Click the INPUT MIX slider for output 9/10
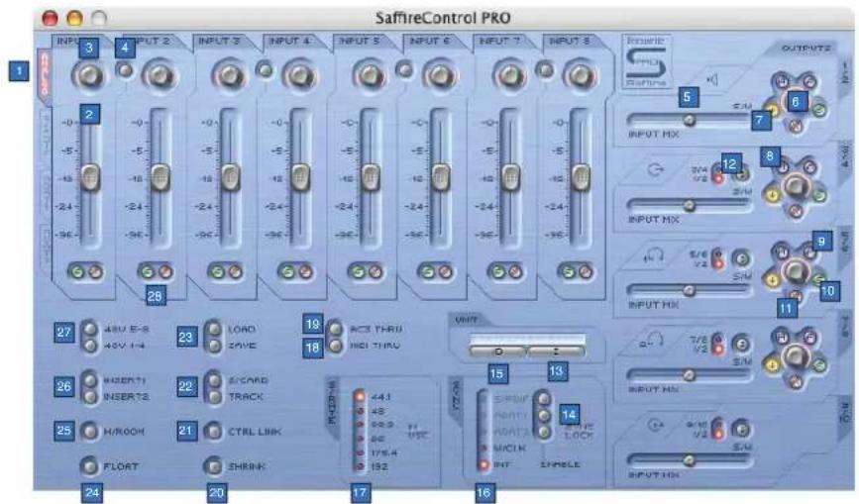The height and width of the screenshot is (504, 859). (x=690, y=460)
